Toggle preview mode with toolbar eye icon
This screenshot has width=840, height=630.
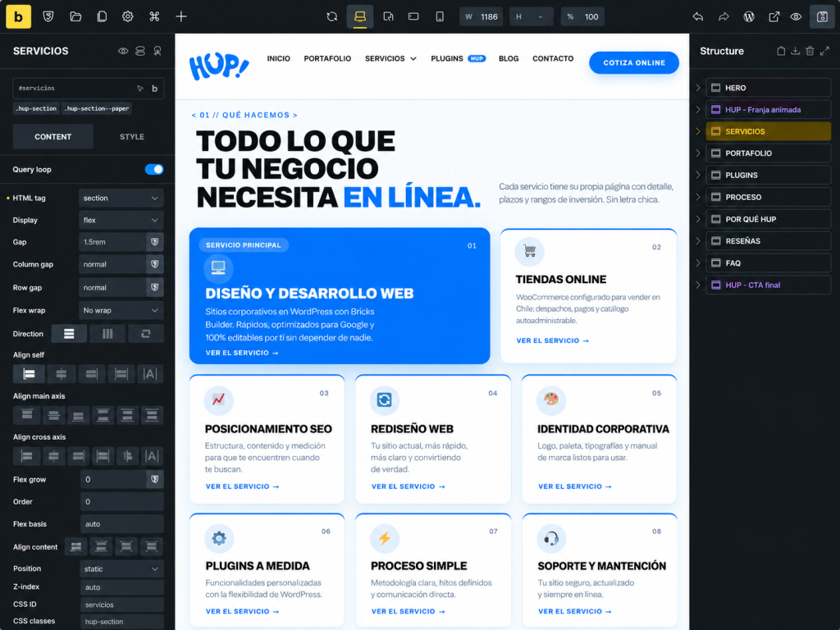pyautogui.click(x=796, y=16)
